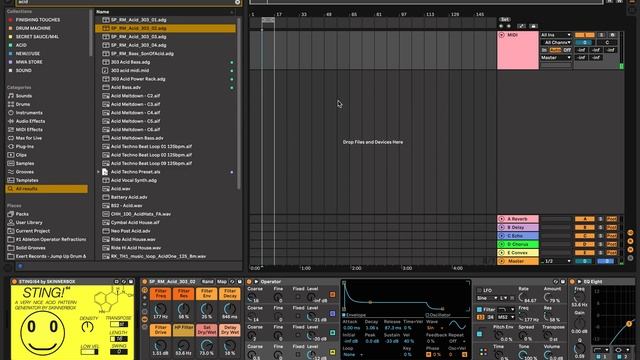The height and width of the screenshot is (360, 640).
Task: Select SP_RM_Acid_303_01.adg in results
Action: pyautogui.click(x=138, y=20)
